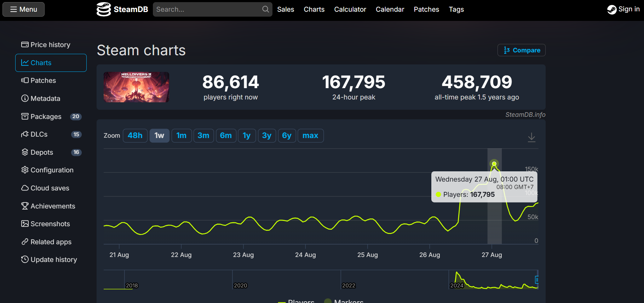The width and height of the screenshot is (644, 303).
Task: Set chart zoom to max
Action: point(310,136)
